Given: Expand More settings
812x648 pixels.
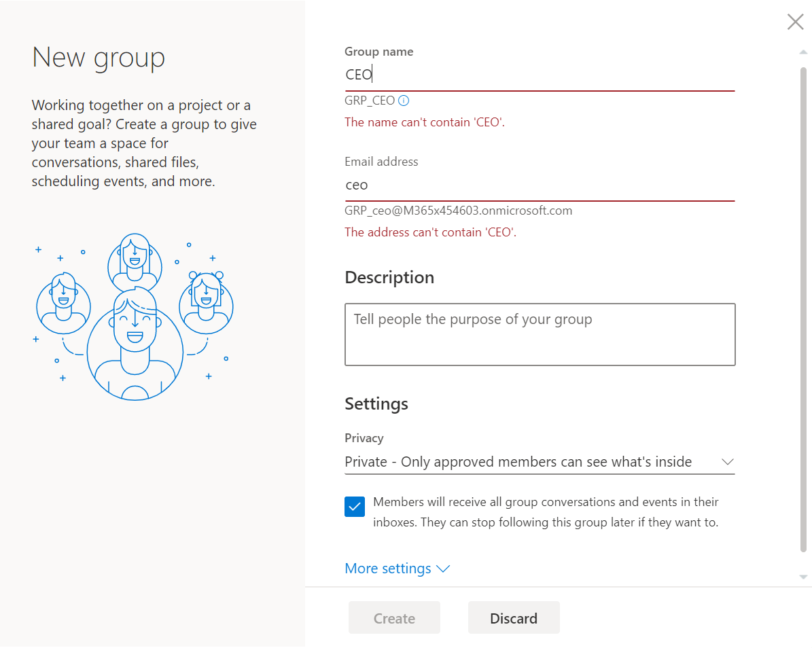Looking at the screenshot, I should (387, 568).
